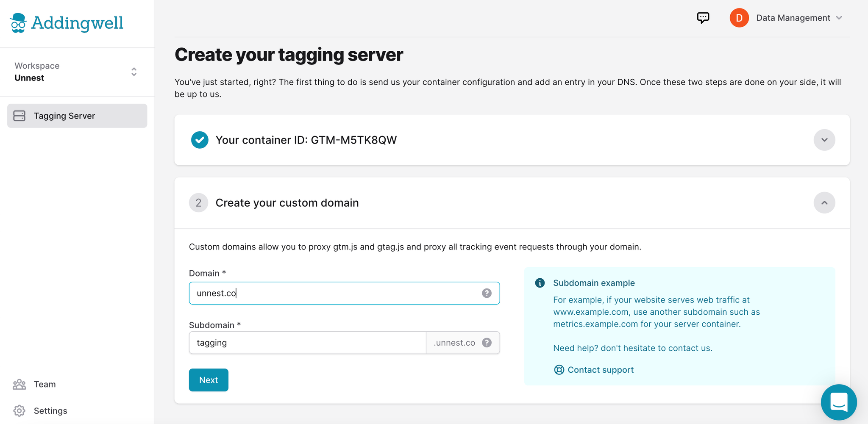868x424 pixels.
Task: Open the Contact support link
Action: (594, 370)
